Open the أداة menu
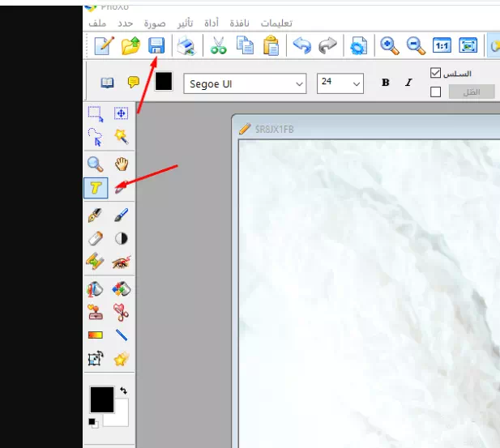 pyautogui.click(x=212, y=23)
